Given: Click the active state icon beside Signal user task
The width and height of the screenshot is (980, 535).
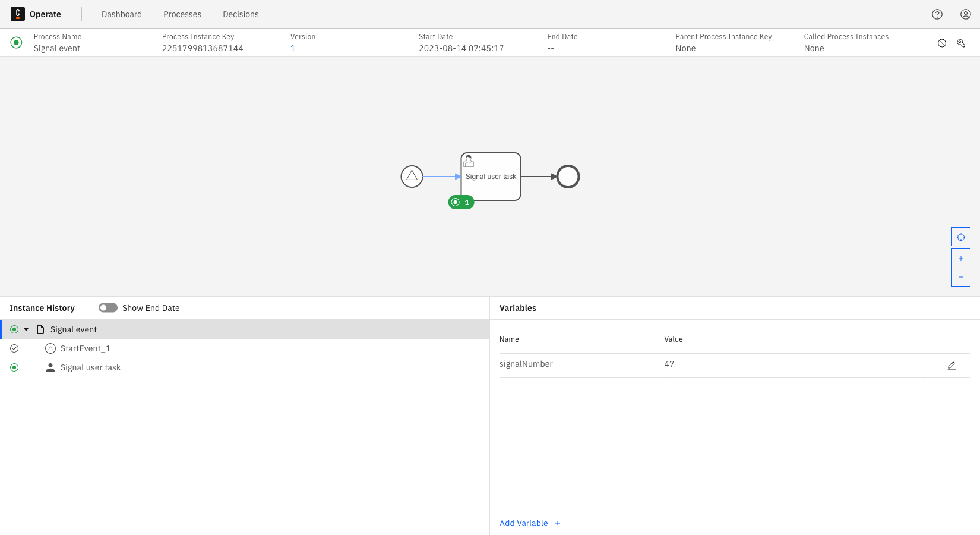Looking at the screenshot, I should coord(14,367).
